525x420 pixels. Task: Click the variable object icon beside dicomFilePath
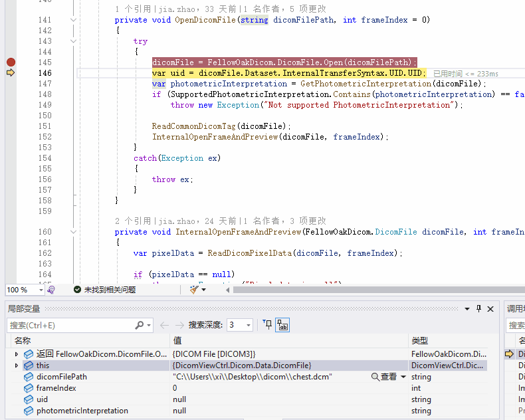(x=29, y=377)
